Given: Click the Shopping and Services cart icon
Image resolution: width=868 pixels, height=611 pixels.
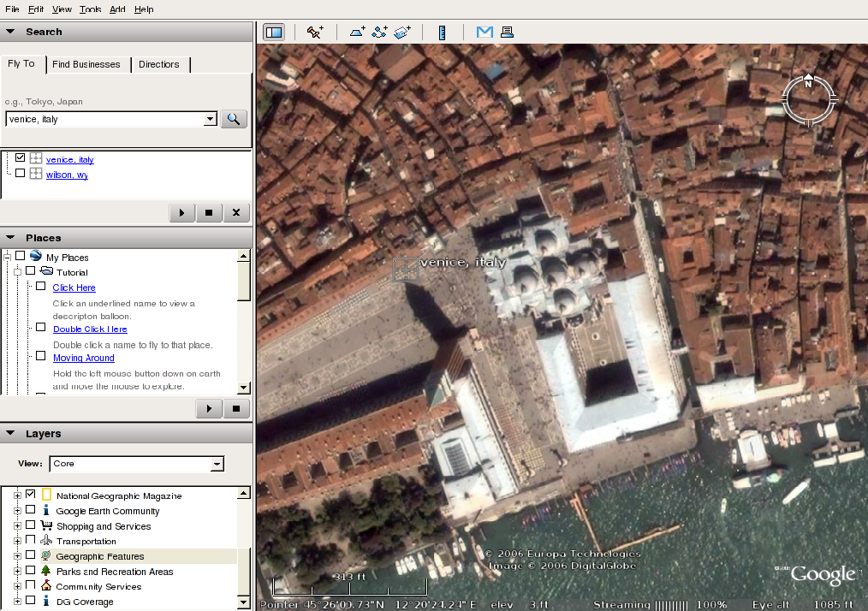Looking at the screenshot, I should pyautogui.click(x=46, y=525).
